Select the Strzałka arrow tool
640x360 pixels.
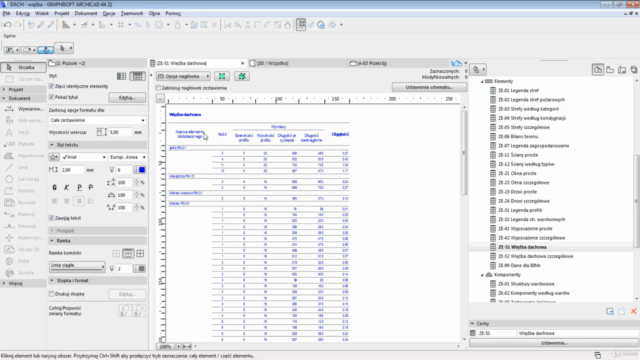coord(23,67)
